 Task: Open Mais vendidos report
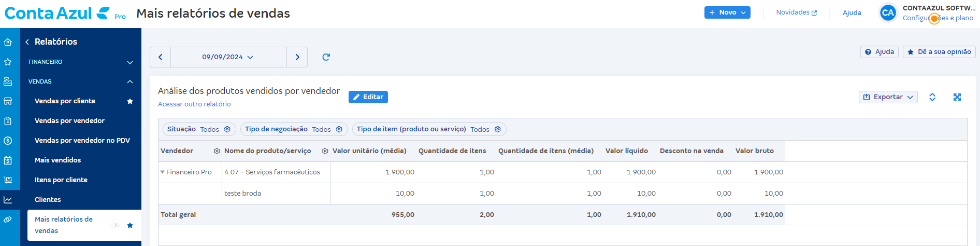coord(57,160)
